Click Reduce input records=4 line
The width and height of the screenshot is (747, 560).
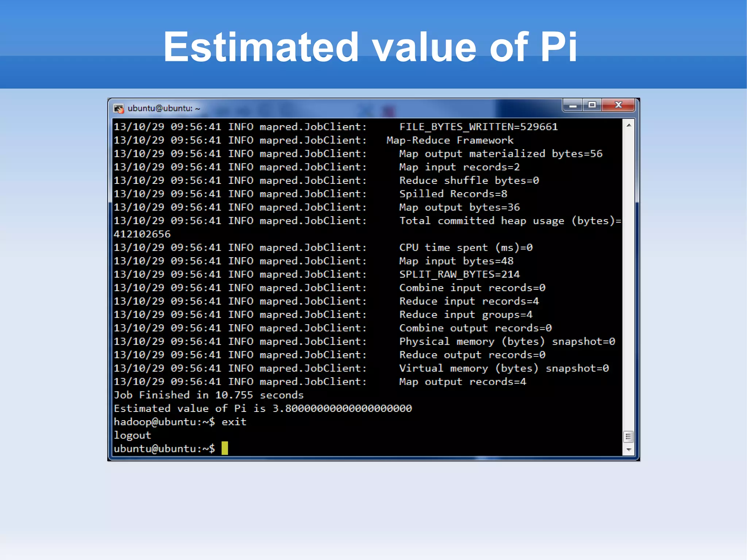pos(469,301)
